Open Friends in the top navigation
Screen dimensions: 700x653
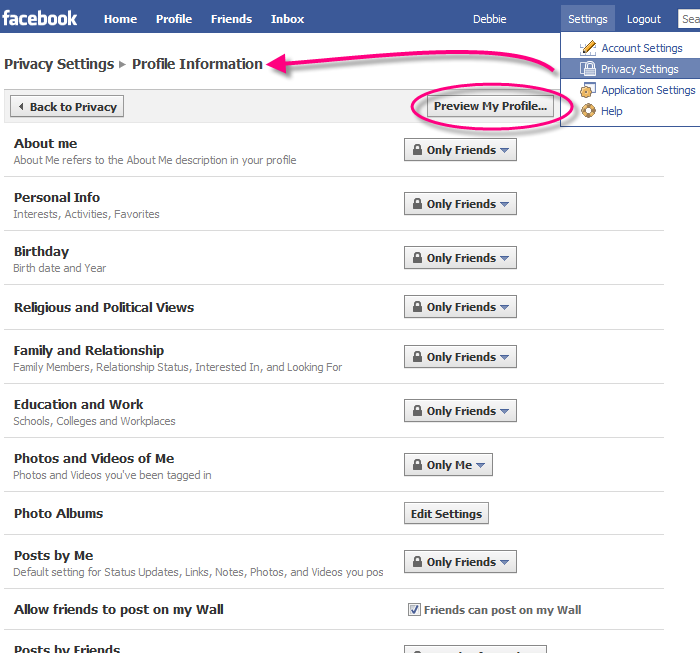(x=231, y=19)
